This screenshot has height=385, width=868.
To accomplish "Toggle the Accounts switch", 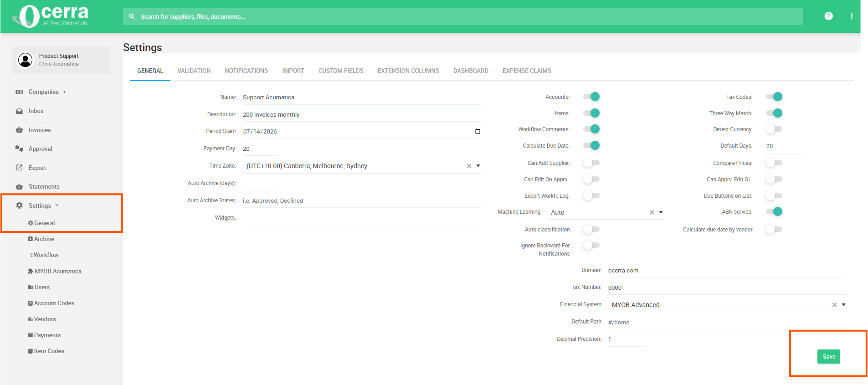I will click(x=591, y=97).
